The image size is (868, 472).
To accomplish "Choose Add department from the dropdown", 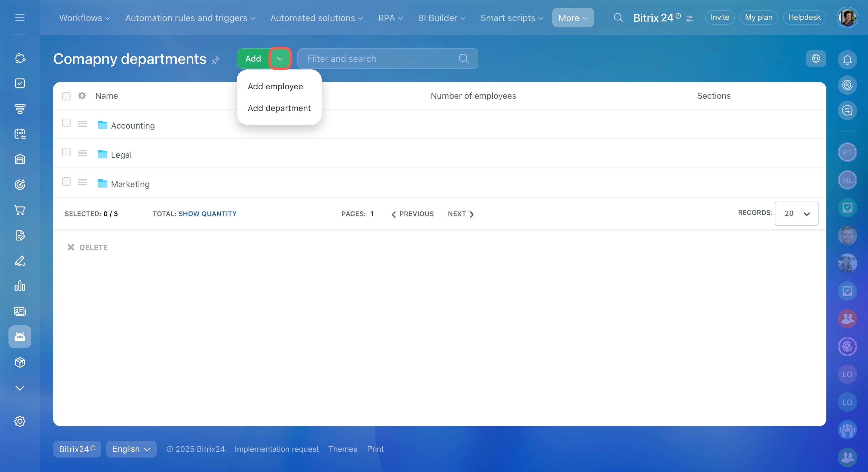I will tap(279, 108).
